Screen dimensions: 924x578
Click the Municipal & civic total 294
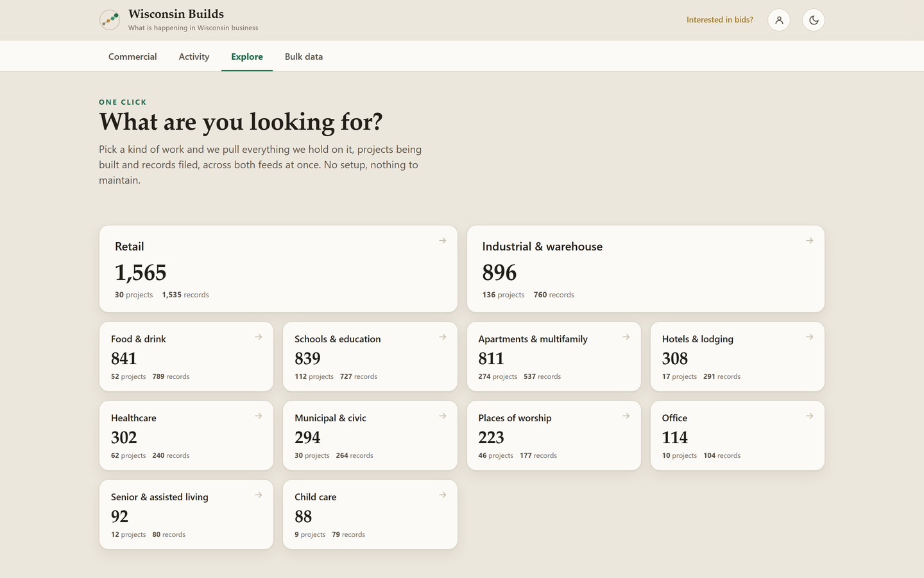(307, 437)
